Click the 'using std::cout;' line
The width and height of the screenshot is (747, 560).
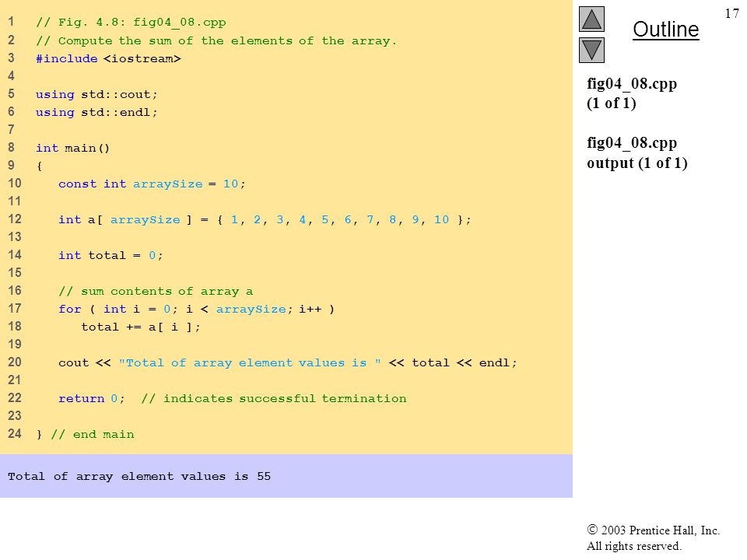point(96,94)
